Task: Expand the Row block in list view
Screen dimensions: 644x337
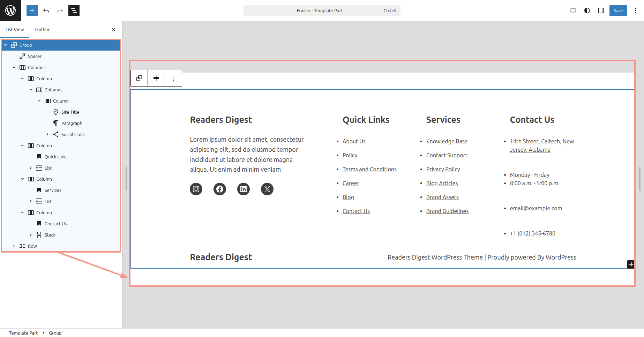Action: click(14, 246)
